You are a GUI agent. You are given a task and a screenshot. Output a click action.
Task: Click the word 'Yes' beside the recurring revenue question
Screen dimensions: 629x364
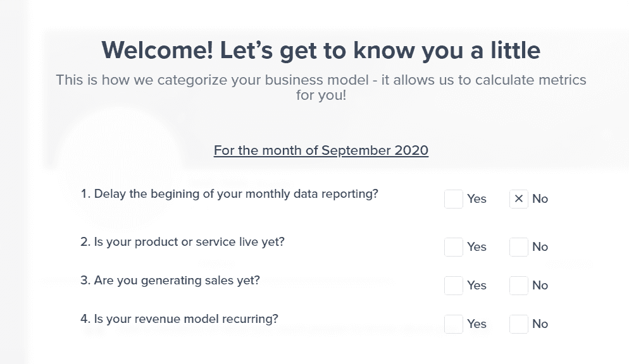coord(476,324)
